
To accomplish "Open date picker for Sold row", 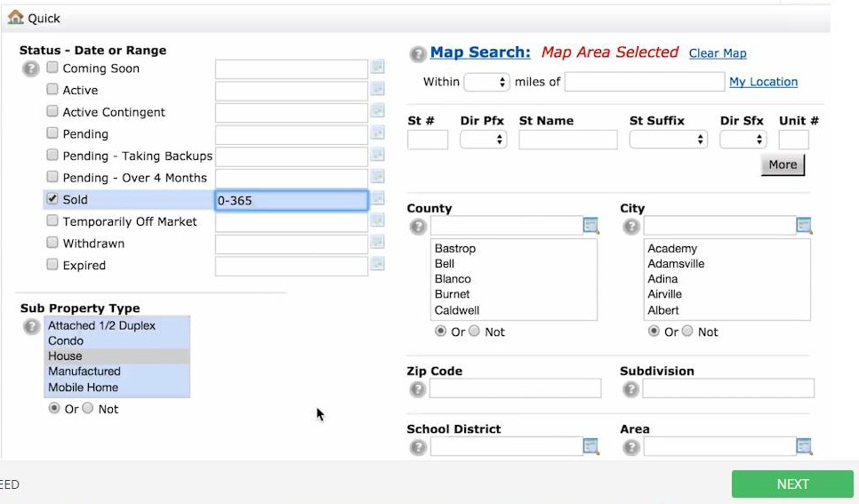I will pos(377,199).
